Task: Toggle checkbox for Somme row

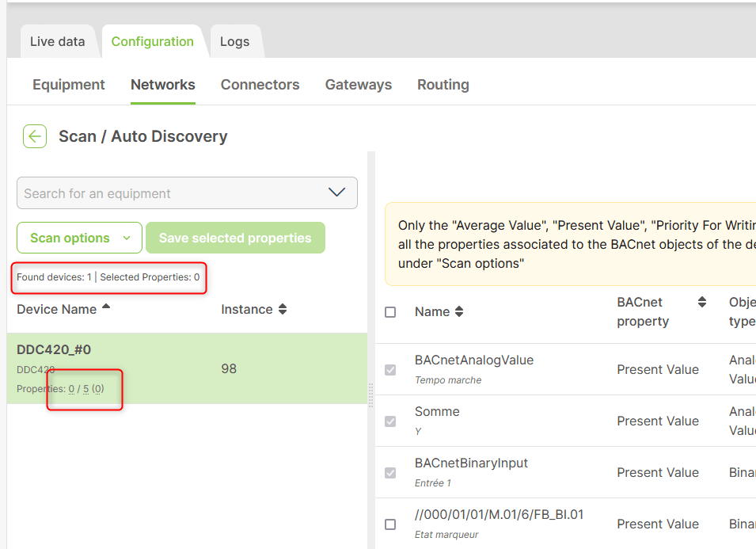Action: 390,421
